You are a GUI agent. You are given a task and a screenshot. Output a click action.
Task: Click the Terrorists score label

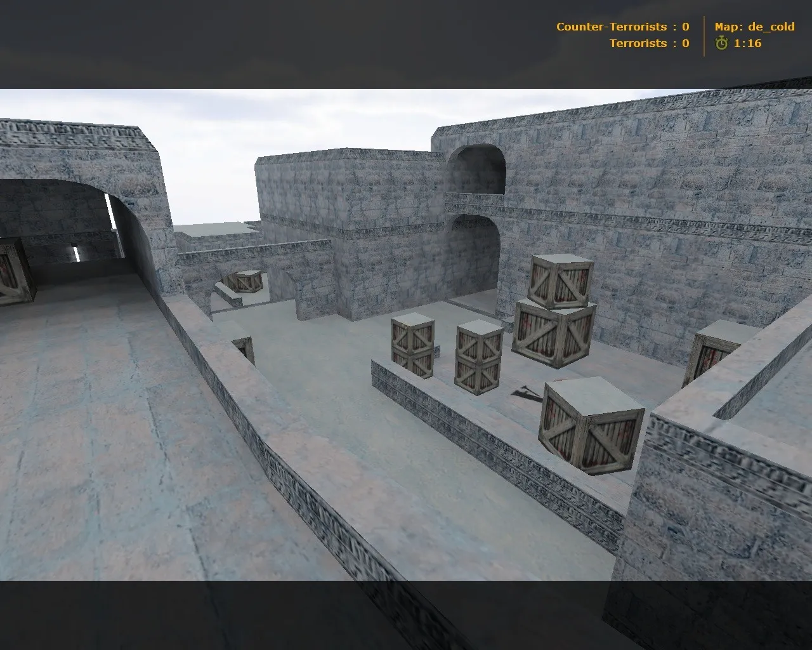coord(637,43)
